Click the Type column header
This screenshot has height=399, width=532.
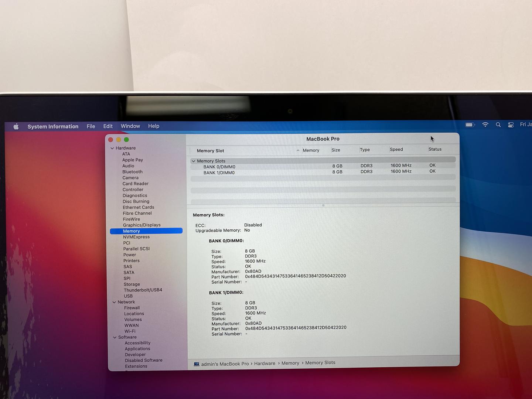click(365, 150)
